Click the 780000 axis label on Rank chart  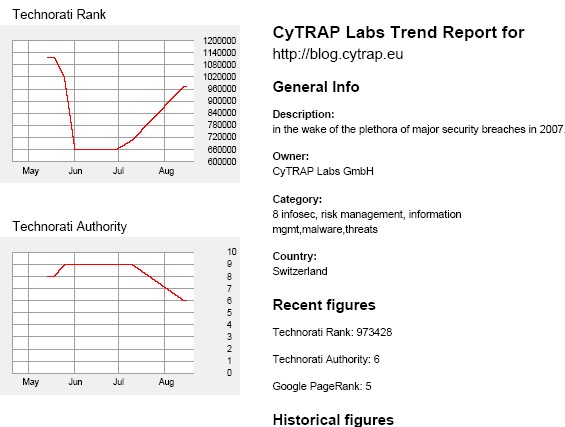coord(222,125)
